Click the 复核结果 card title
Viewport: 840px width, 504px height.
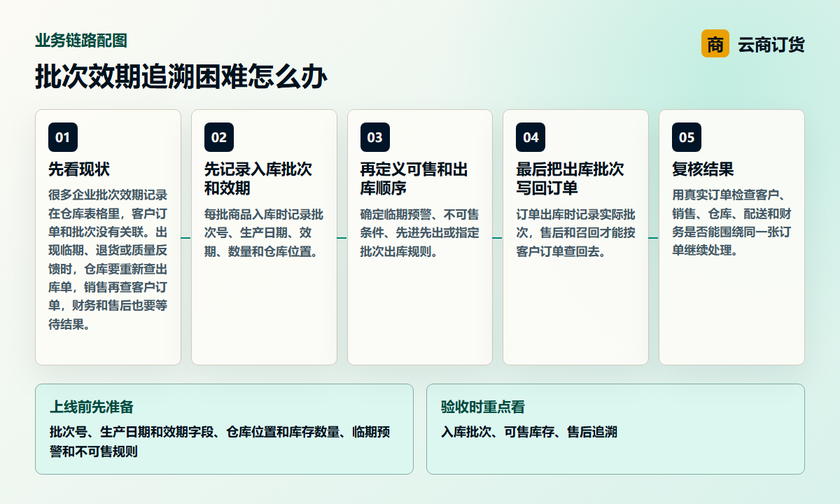[703, 169]
